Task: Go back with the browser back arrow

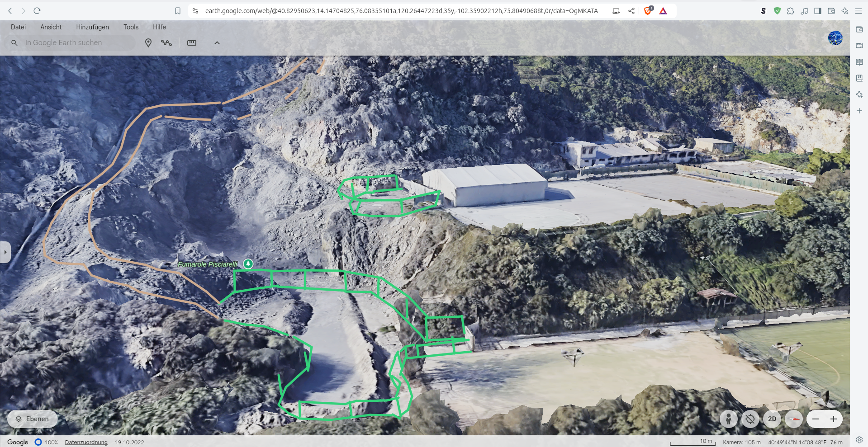Action: 10,11
